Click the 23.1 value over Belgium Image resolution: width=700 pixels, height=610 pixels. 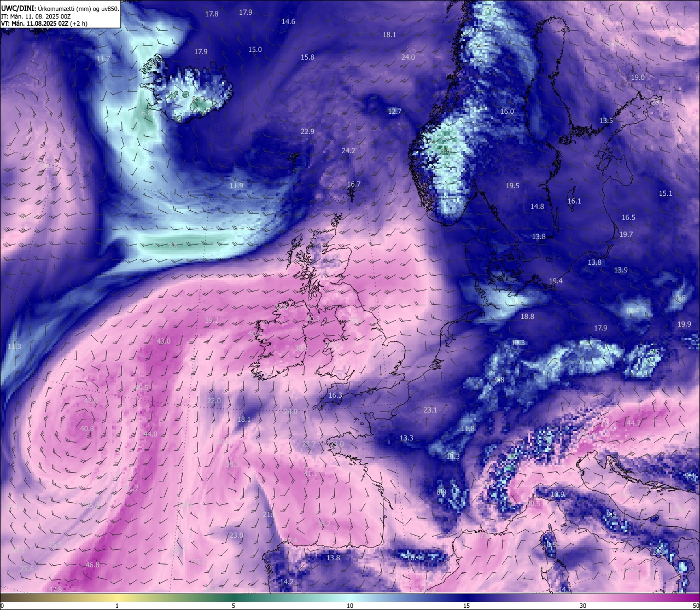tap(430, 410)
